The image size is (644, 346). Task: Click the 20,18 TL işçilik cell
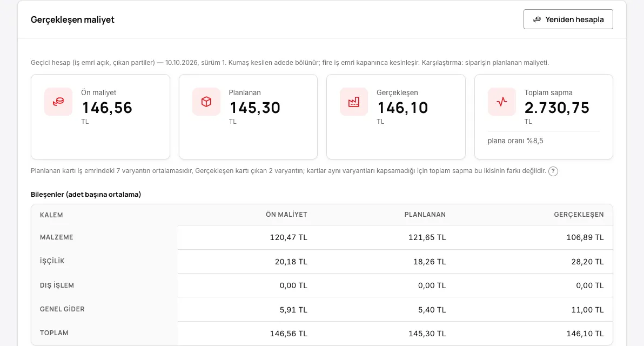(x=291, y=262)
